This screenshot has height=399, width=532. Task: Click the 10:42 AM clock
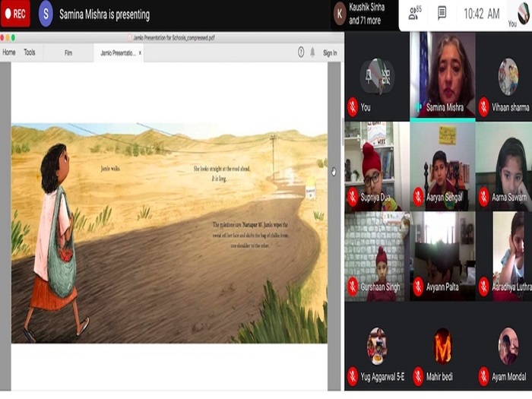[x=481, y=14]
